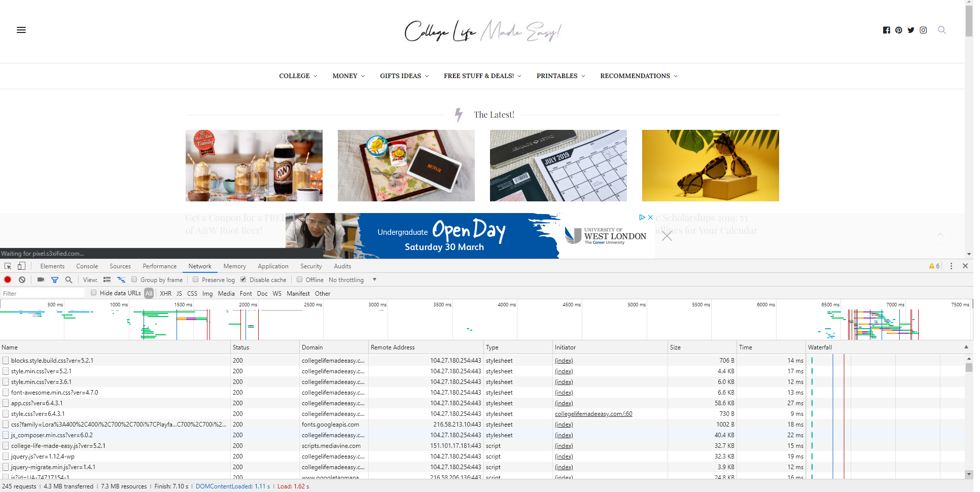Switch to the Performance tab
Image resolution: width=980 pixels, height=492 pixels.
tap(160, 266)
